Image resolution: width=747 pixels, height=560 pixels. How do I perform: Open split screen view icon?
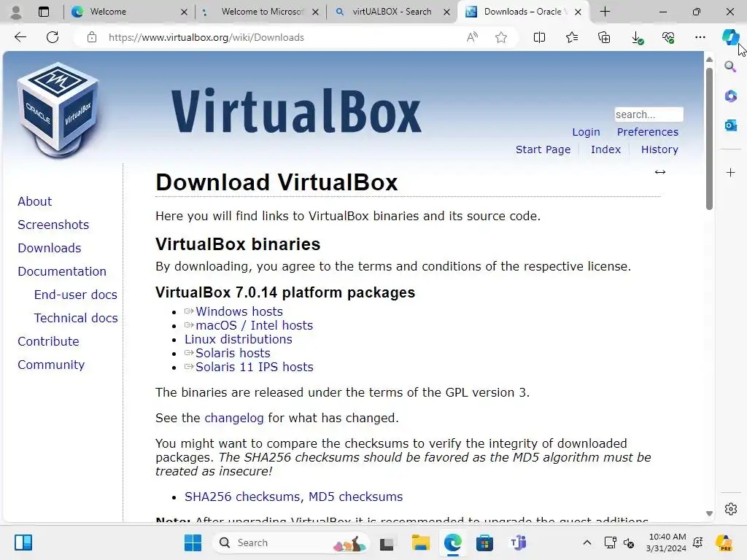click(539, 37)
